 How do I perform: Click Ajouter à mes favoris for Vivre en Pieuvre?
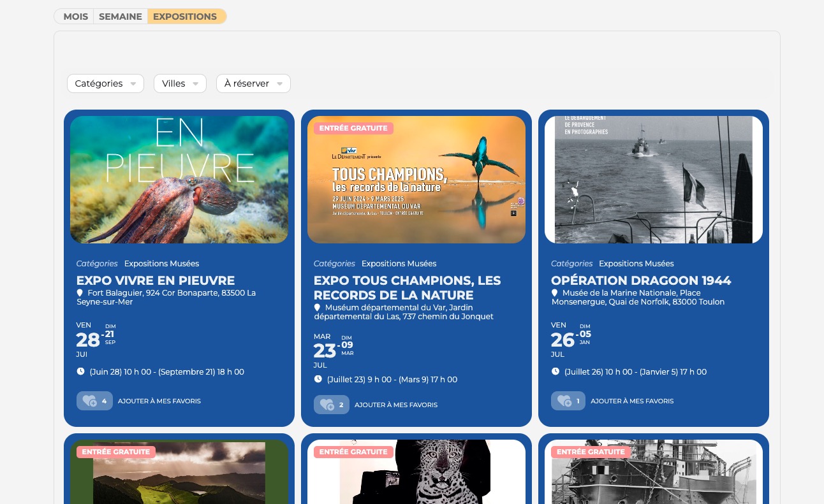(x=159, y=401)
